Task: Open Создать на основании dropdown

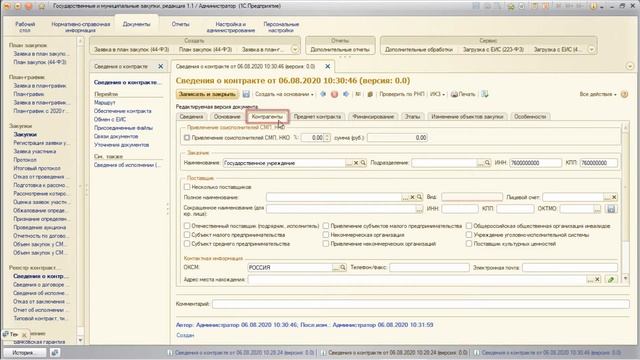Action: tap(284, 94)
